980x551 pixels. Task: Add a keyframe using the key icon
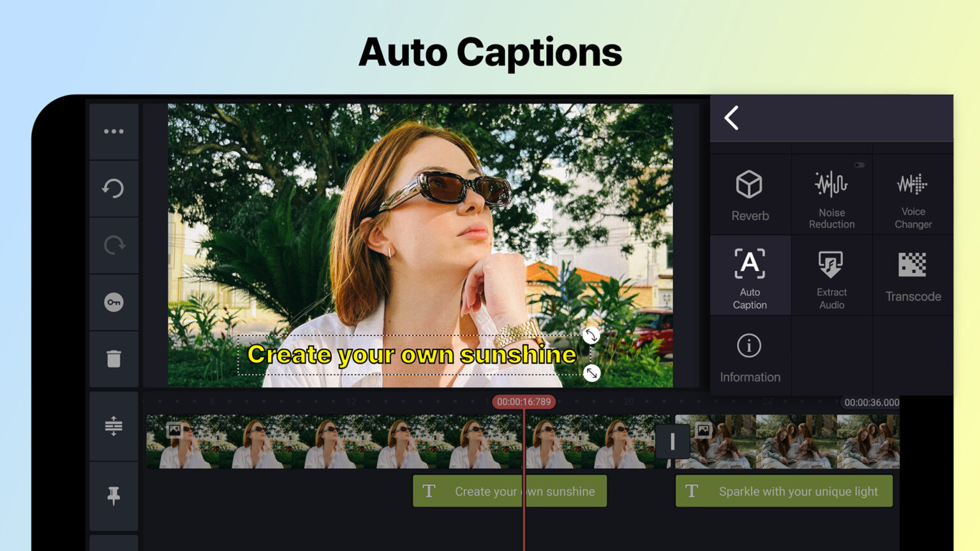click(x=114, y=302)
